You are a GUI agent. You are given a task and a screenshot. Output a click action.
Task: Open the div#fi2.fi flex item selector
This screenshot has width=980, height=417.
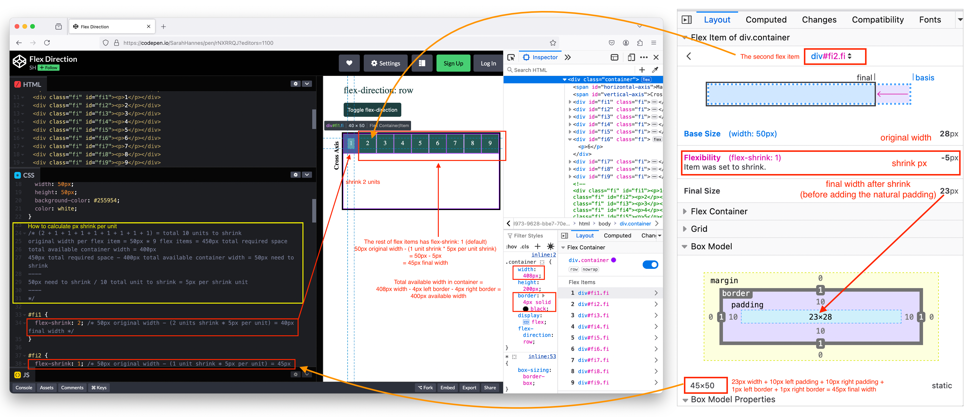pos(831,56)
